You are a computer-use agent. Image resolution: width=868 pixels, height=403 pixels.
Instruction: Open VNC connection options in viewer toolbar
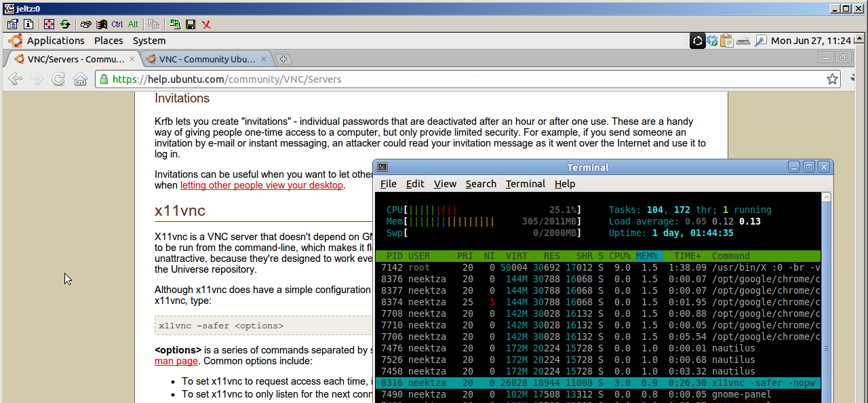pyautogui.click(x=12, y=24)
